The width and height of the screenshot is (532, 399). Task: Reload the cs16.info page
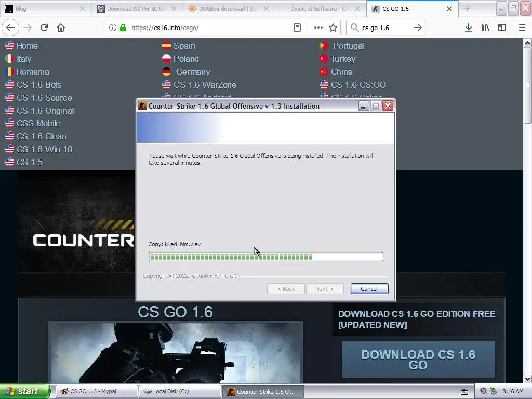tap(44, 28)
